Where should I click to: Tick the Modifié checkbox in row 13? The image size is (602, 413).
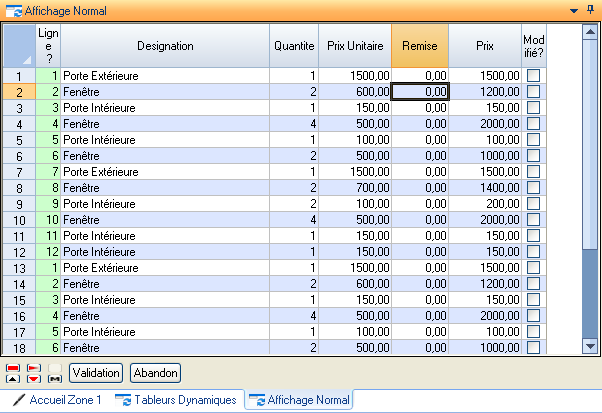point(533,268)
